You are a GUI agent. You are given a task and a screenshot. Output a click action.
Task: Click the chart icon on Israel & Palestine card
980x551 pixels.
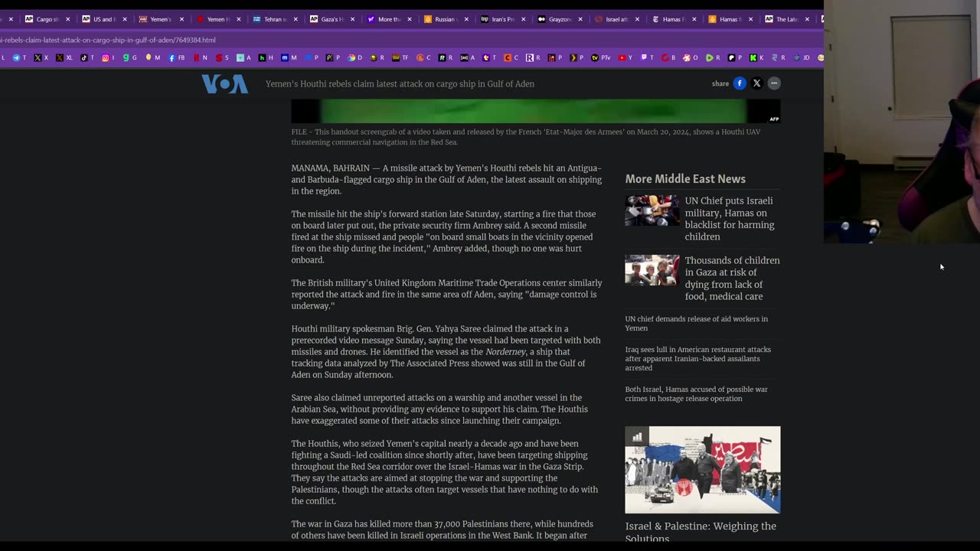637,437
